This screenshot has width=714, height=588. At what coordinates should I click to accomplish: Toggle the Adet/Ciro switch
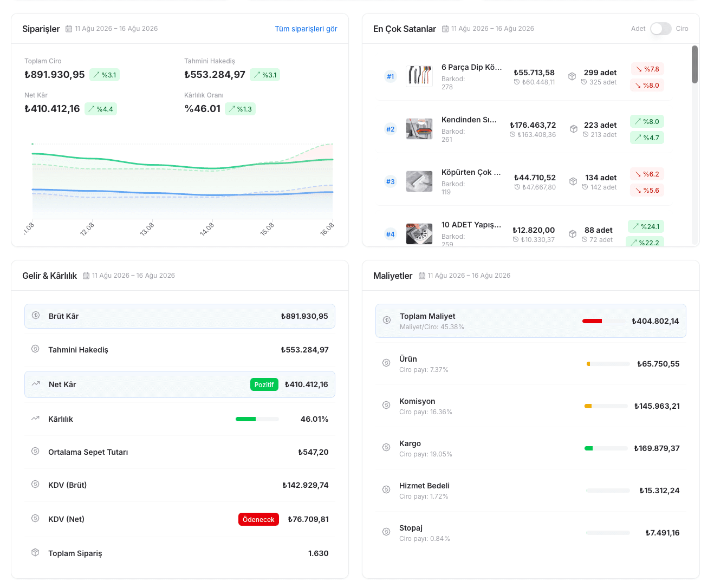pos(661,29)
